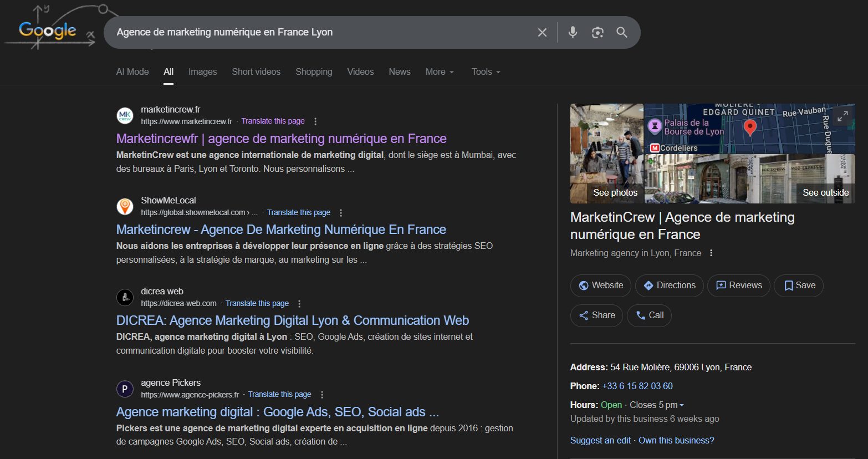Get Directions to MarketinCrew
868x459 pixels.
point(670,285)
